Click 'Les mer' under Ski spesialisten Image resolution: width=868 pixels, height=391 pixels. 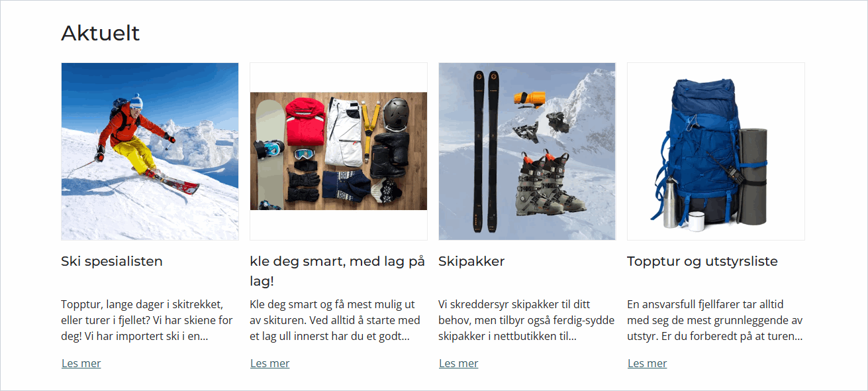click(x=81, y=363)
